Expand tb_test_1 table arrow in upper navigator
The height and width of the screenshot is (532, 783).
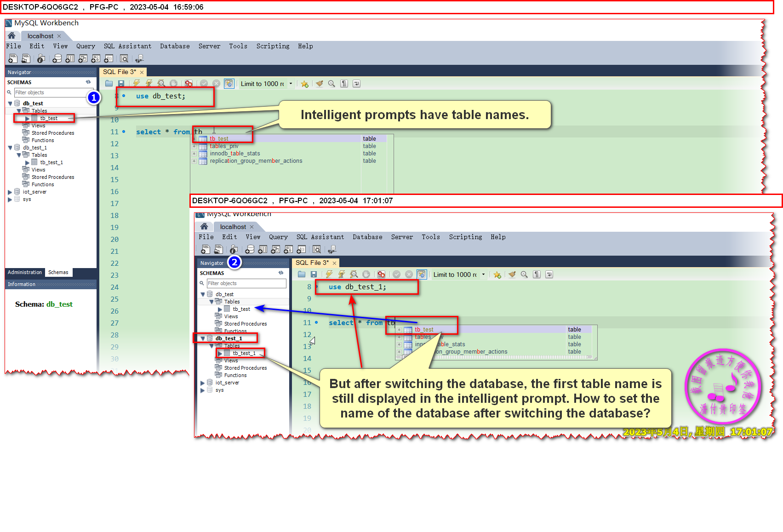coord(28,163)
